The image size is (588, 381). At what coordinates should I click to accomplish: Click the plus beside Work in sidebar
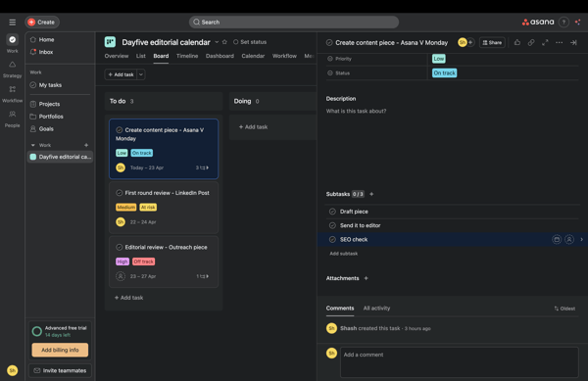(x=86, y=145)
